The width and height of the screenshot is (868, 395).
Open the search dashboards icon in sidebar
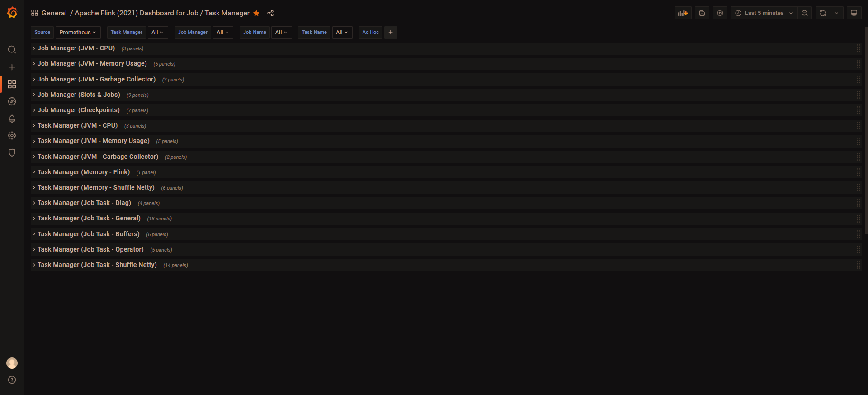coord(12,50)
